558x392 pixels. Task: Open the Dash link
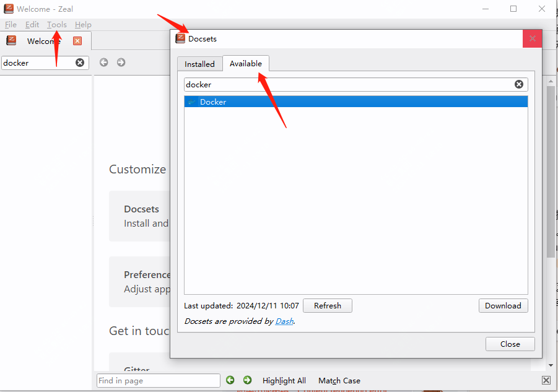284,321
